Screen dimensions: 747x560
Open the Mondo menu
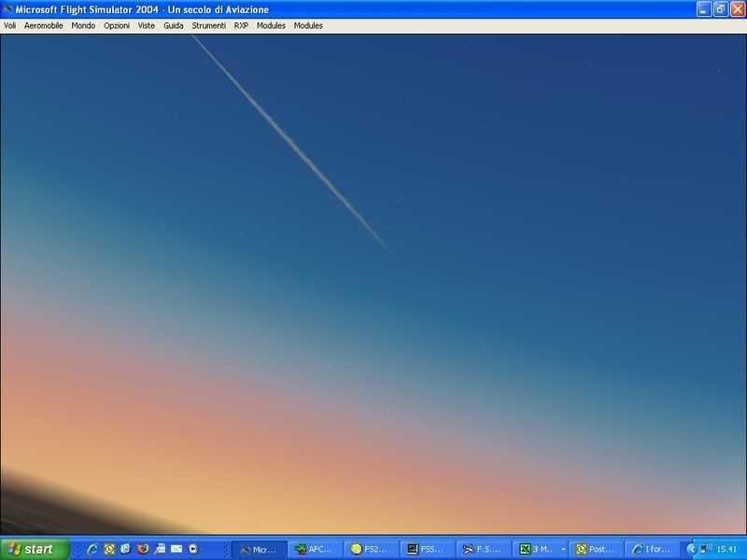pos(83,26)
